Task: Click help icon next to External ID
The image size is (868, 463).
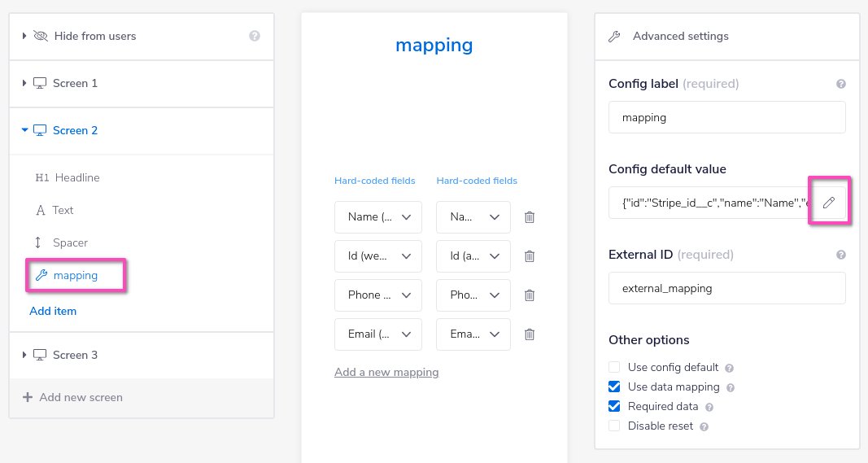Action: point(840,255)
